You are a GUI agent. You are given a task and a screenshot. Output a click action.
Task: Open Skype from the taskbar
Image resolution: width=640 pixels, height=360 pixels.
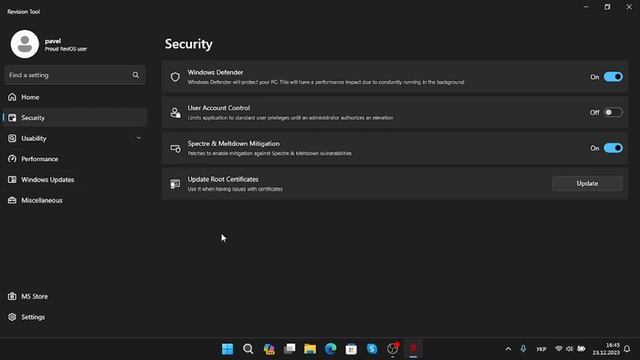click(x=372, y=349)
